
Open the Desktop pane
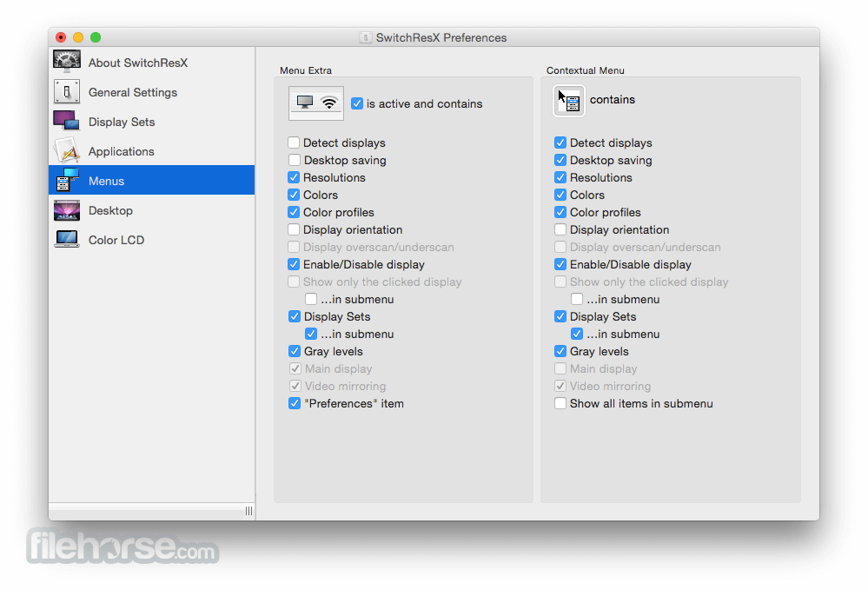(x=110, y=210)
